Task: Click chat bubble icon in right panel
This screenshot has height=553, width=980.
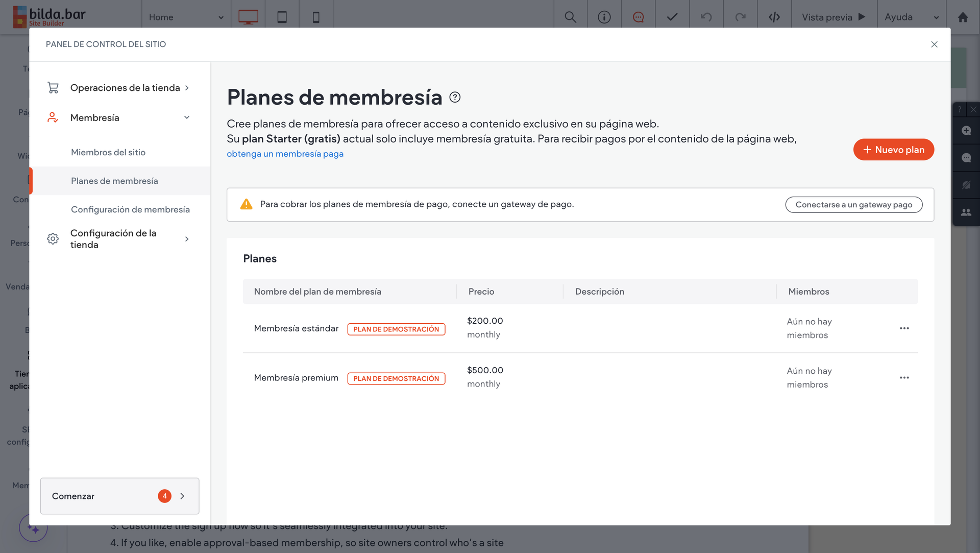Action: pos(966,158)
